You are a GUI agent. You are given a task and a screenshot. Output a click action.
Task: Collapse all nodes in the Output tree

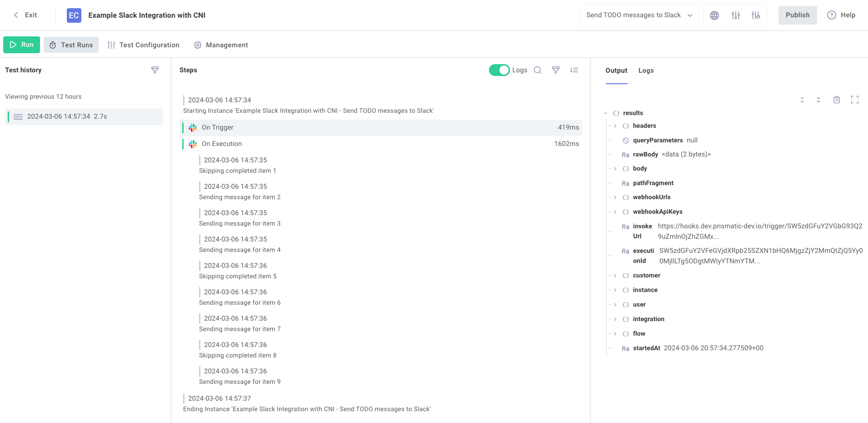click(802, 100)
